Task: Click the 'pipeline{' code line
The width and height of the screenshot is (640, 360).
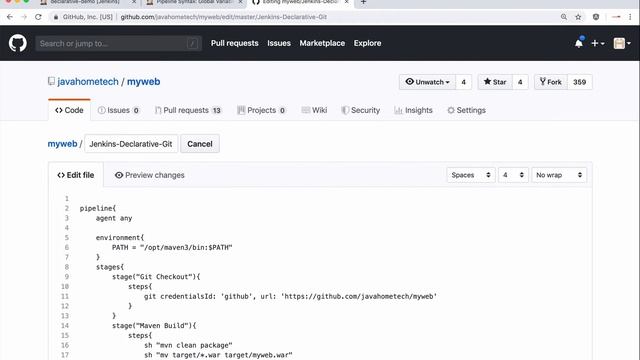Action: (x=98, y=209)
